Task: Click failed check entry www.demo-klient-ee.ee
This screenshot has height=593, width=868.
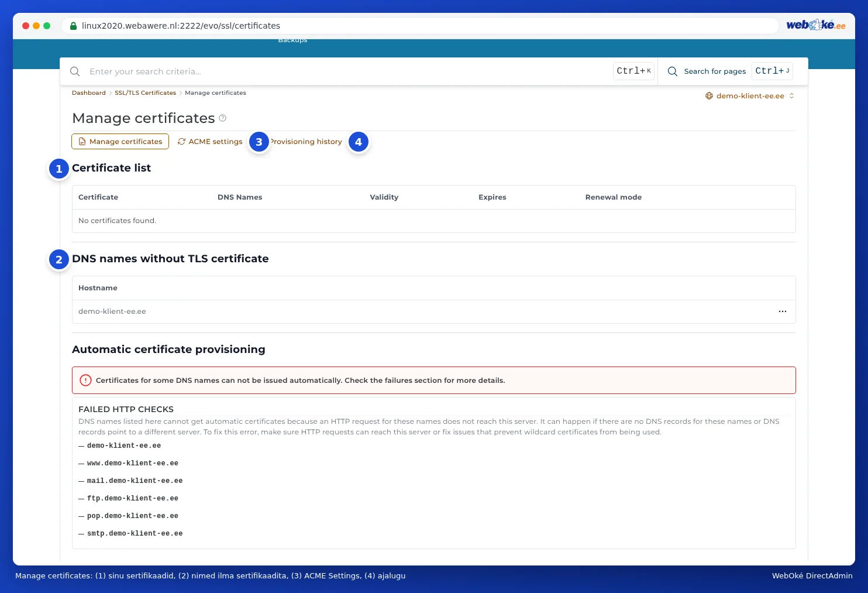Action: click(x=133, y=464)
